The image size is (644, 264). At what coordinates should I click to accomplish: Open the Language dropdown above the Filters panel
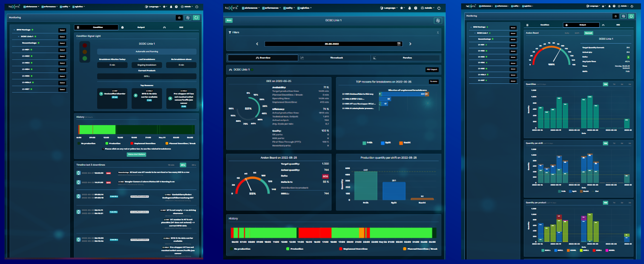pos(390,8)
